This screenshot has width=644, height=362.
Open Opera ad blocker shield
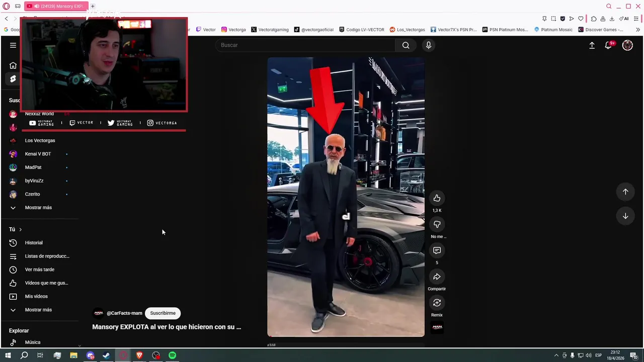(562, 19)
